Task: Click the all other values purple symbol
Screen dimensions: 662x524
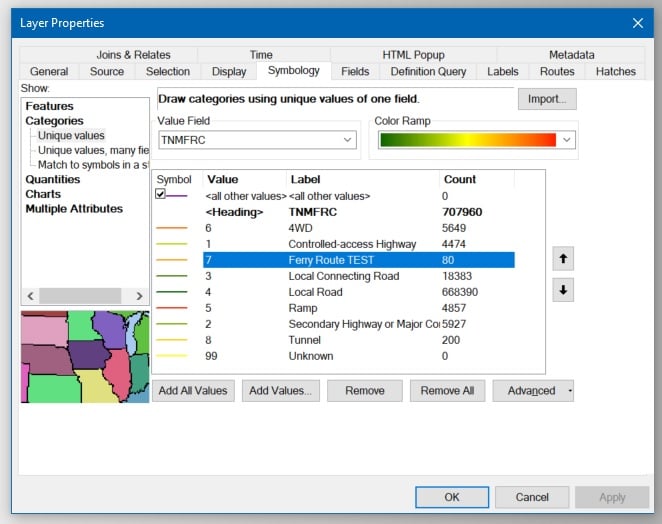Action: [176, 196]
